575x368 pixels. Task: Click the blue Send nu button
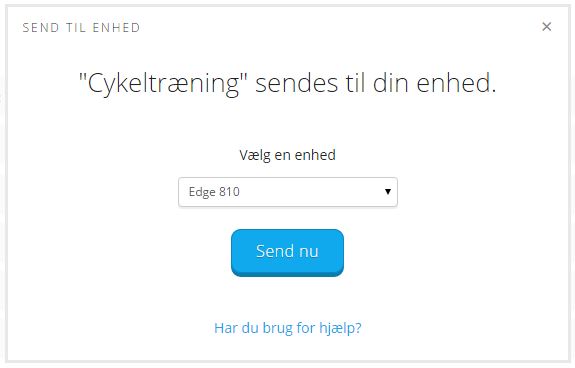[288, 253]
